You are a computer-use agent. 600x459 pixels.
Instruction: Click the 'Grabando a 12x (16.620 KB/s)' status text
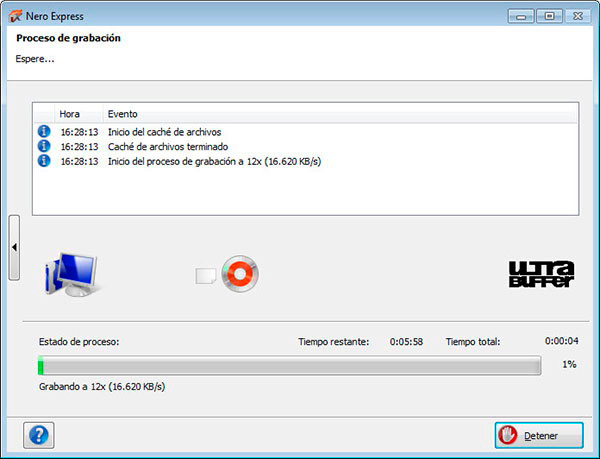point(102,387)
